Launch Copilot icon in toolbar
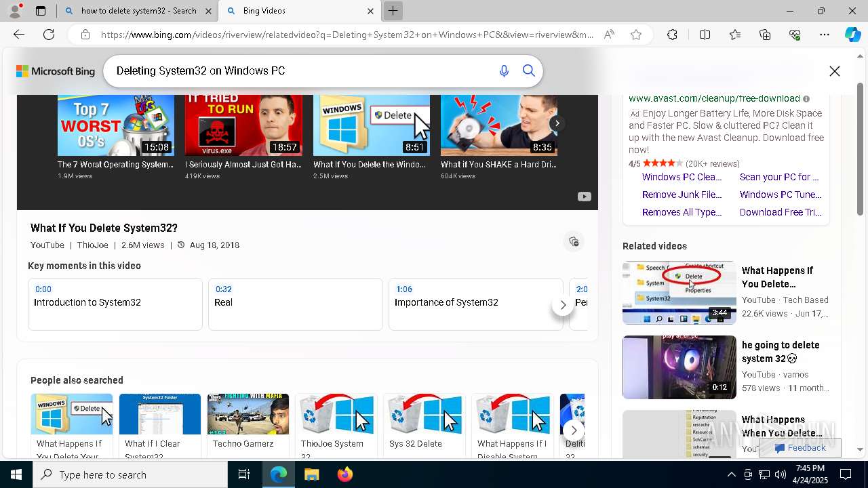 coord(852,35)
